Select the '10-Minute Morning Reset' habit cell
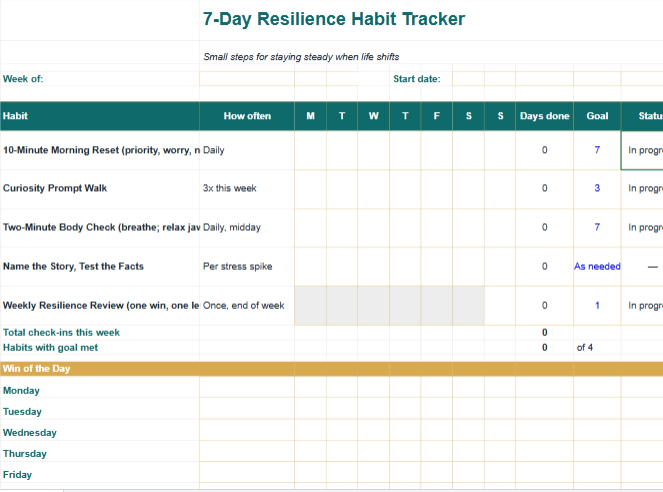The width and height of the screenshot is (663, 492). point(100,150)
